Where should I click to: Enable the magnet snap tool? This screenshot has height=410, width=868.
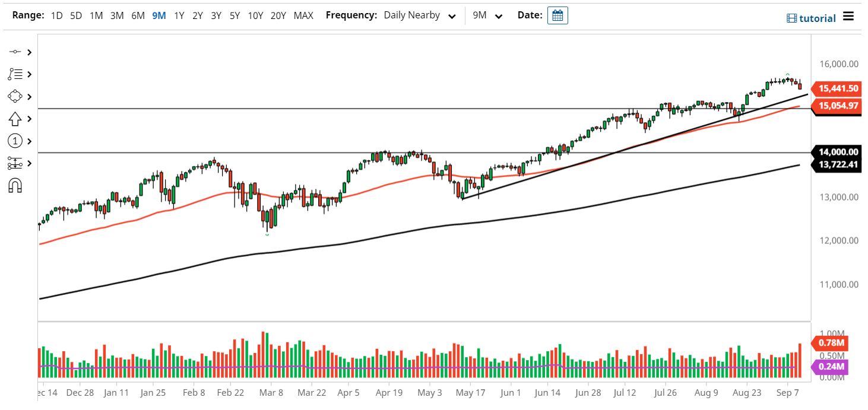[x=16, y=185]
